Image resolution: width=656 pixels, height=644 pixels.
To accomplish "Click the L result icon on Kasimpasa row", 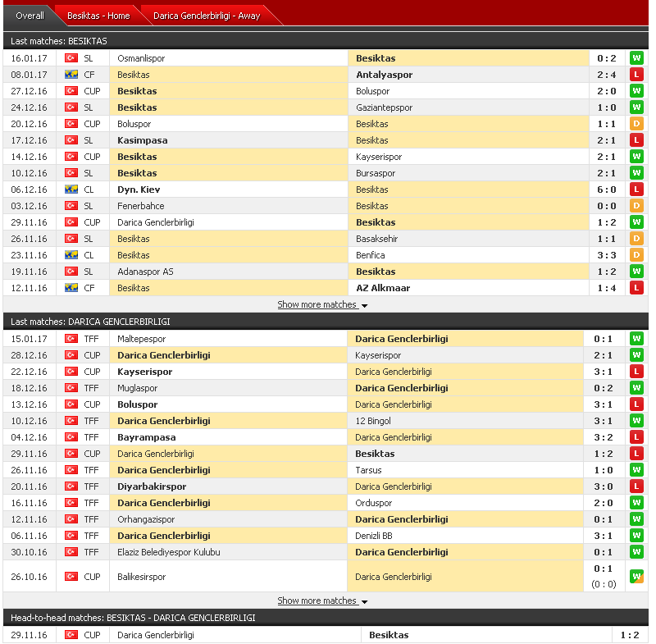I will coord(636,140).
